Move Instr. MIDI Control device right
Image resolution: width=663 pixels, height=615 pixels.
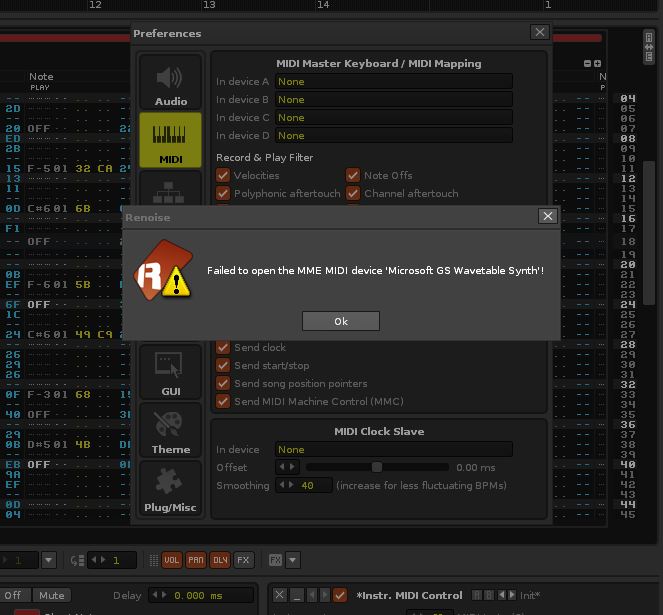click(325, 595)
